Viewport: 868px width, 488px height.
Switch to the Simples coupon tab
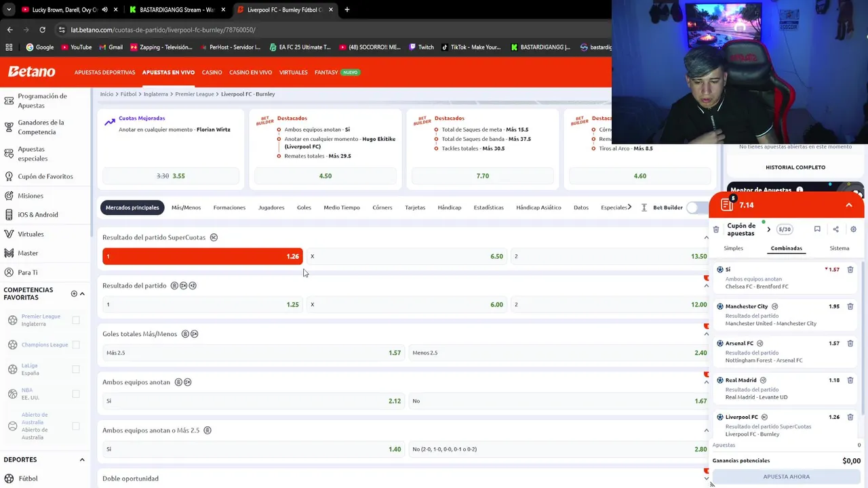(733, 248)
